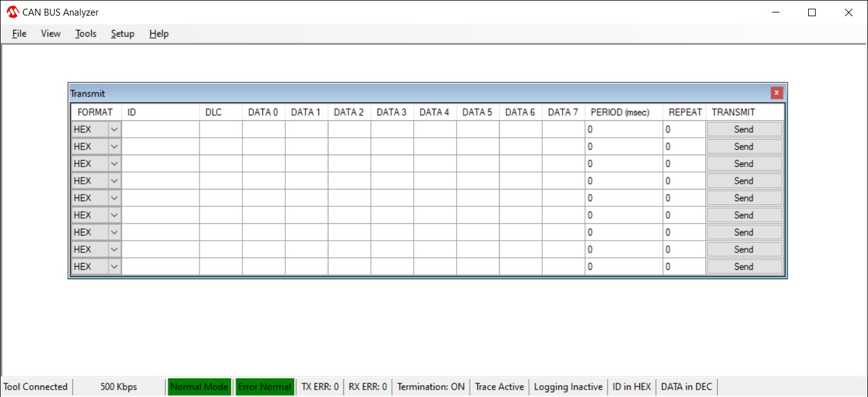Click the Trace Active status entry
The height and width of the screenshot is (397, 868).
pyautogui.click(x=500, y=387)
